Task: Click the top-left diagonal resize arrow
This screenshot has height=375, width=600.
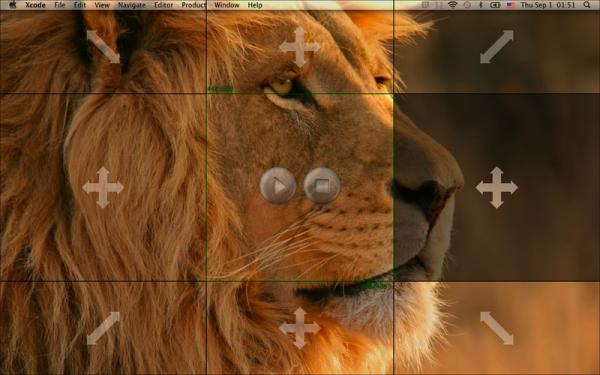Action: pyautogui.click(x=103, y=47)
